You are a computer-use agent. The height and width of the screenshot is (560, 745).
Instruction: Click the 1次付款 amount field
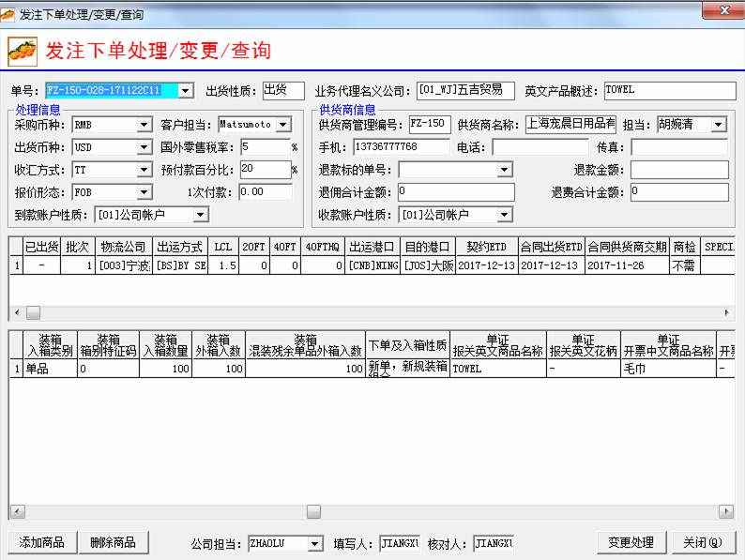(x=266, y=192)
